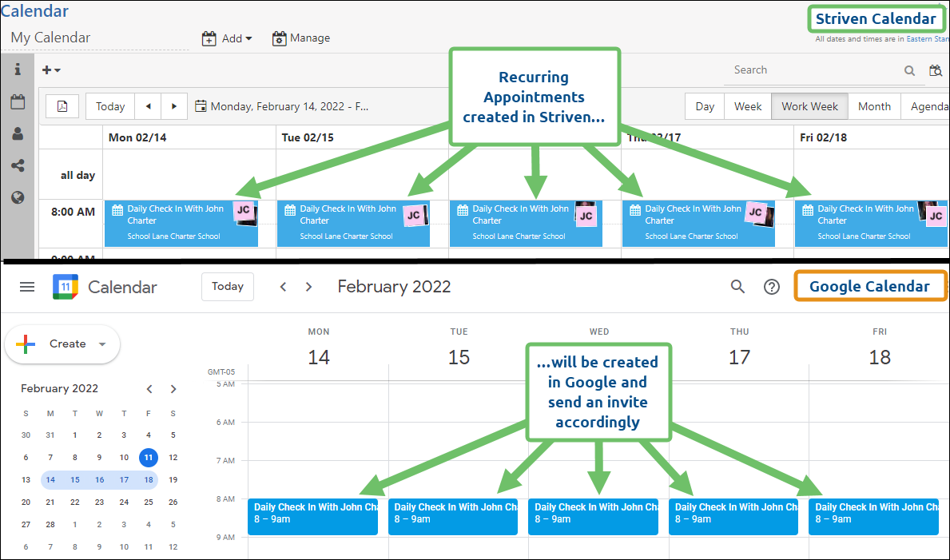Click day 15 header in Google Calendar
Image resolution: width=950 pixels, height=560 pixels.
click(459, 357)
